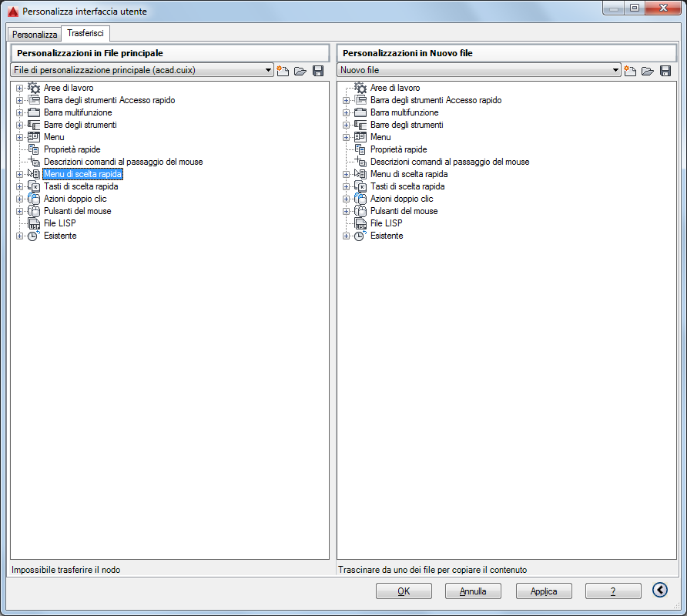687x616 pixels.
Task: Expand Azioni doppio clic in left tree
Action: [19, 199]
